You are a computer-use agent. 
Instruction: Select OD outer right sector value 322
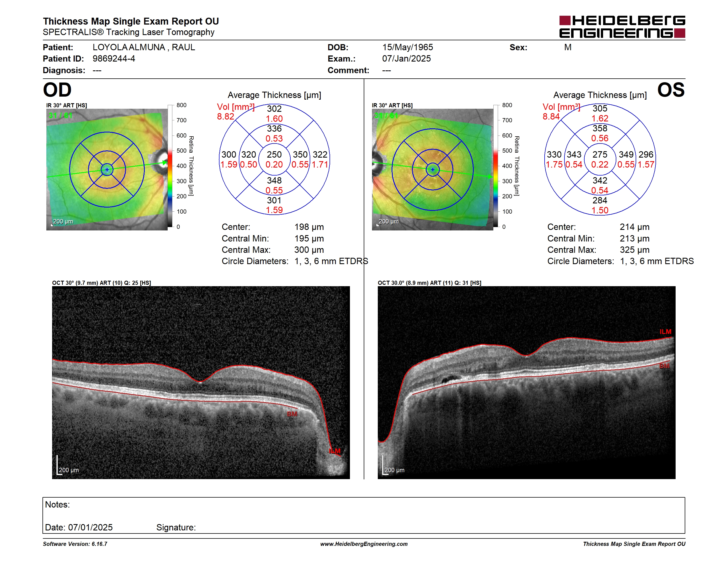pos(320,155)
